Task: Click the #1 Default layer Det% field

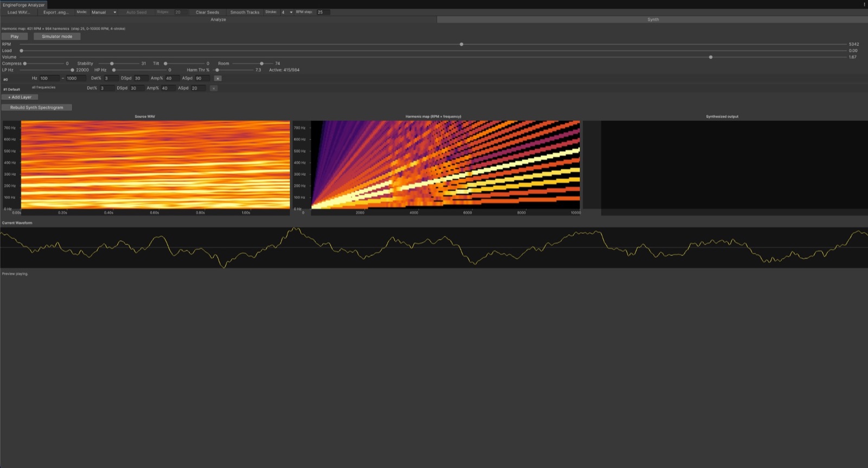Action: point(106,88)
